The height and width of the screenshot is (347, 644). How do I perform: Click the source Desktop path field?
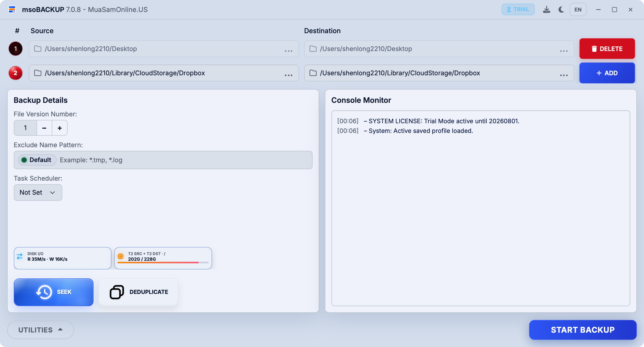[x=164, y=48]
